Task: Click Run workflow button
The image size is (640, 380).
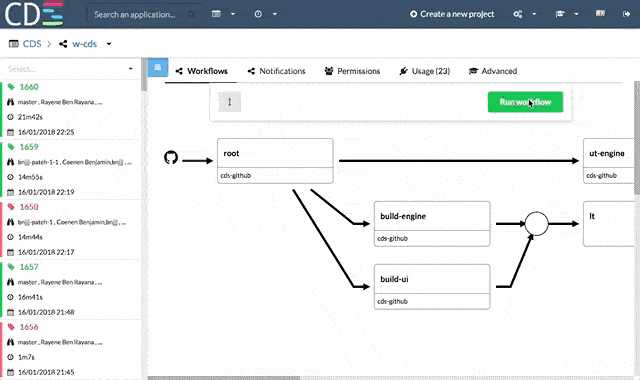Action: 525,102
